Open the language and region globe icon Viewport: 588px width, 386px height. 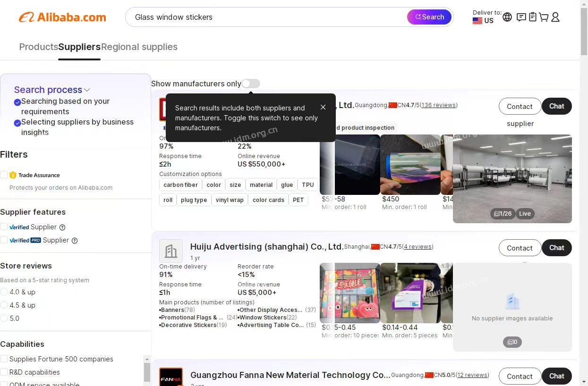507,17
